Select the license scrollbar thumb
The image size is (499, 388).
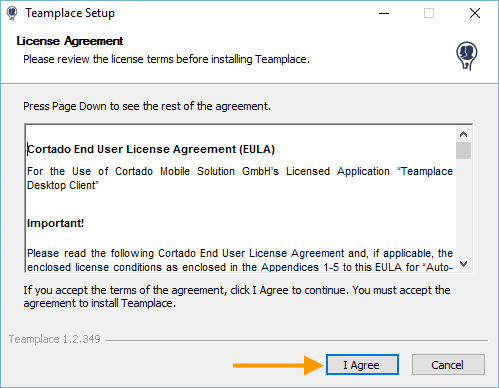tap(463, 150)
